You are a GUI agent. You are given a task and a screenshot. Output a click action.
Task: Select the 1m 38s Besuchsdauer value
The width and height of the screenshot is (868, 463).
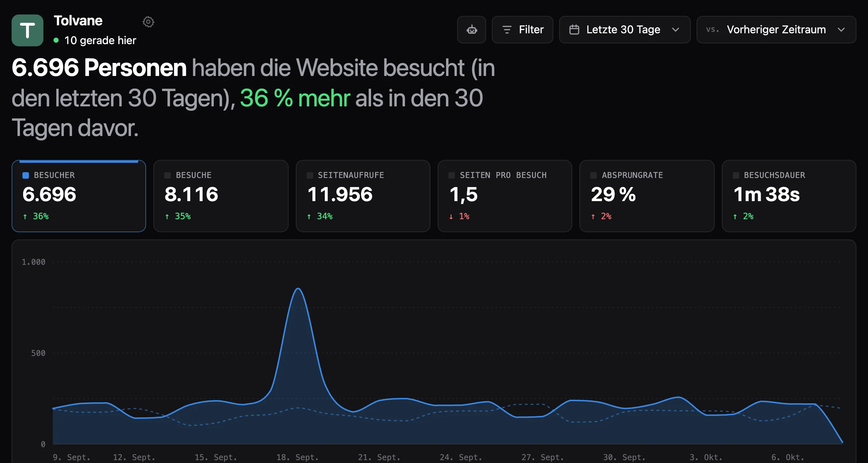[x=767, y=195]
